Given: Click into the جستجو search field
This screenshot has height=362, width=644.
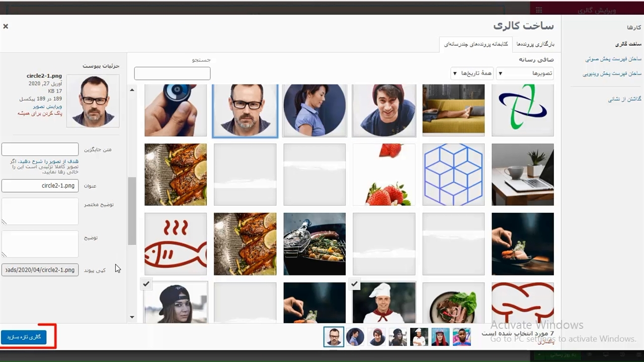Looking at the screenshot, I should point(172,73).
